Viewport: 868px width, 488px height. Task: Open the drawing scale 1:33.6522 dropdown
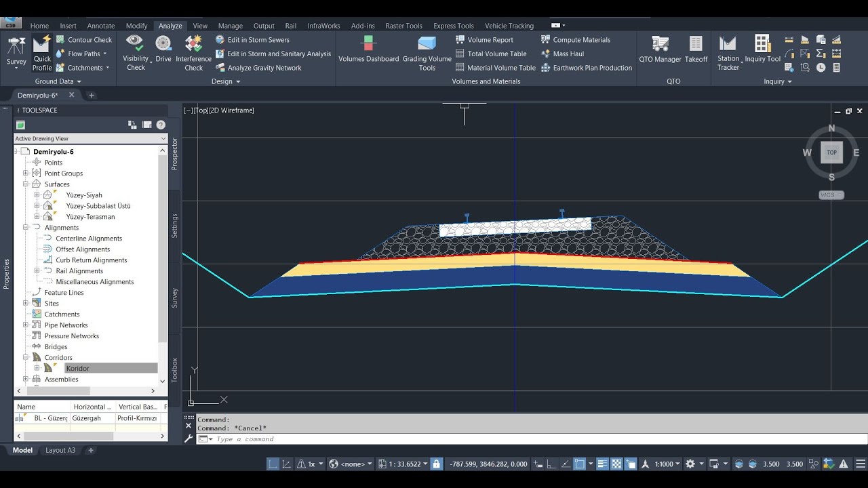point(403,464)
